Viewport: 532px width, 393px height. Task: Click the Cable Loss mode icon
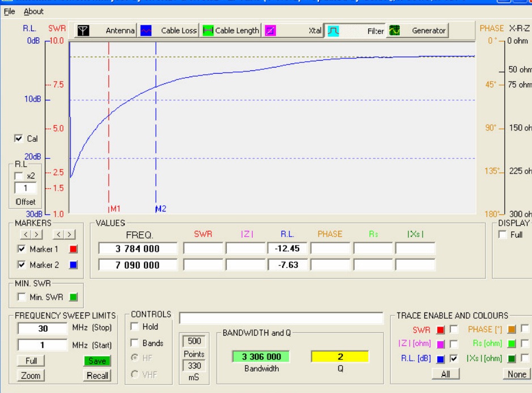146,31
